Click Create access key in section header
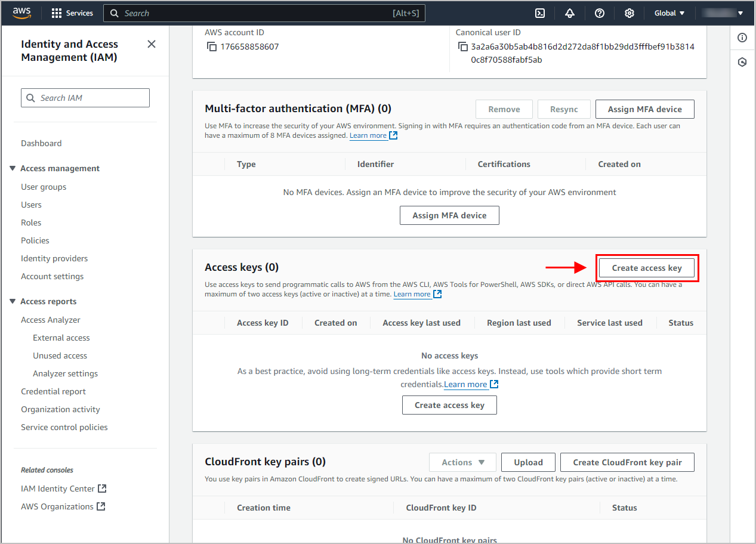 (x=647, y=268)
